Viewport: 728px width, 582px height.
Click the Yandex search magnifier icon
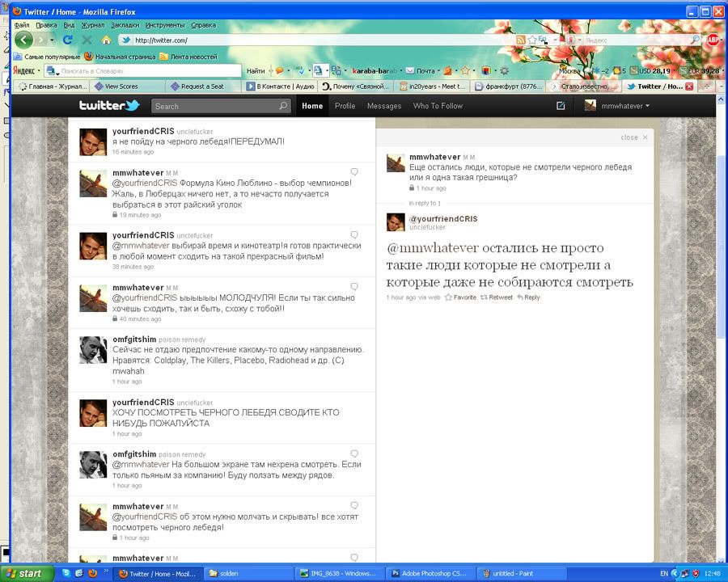click(x=695, y=40)
